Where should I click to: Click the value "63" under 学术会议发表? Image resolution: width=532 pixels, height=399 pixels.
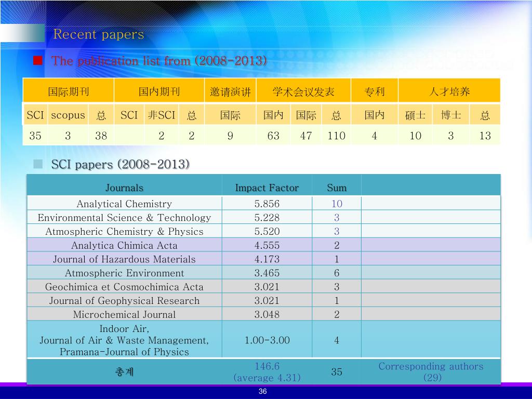click(x=273, y=136)
